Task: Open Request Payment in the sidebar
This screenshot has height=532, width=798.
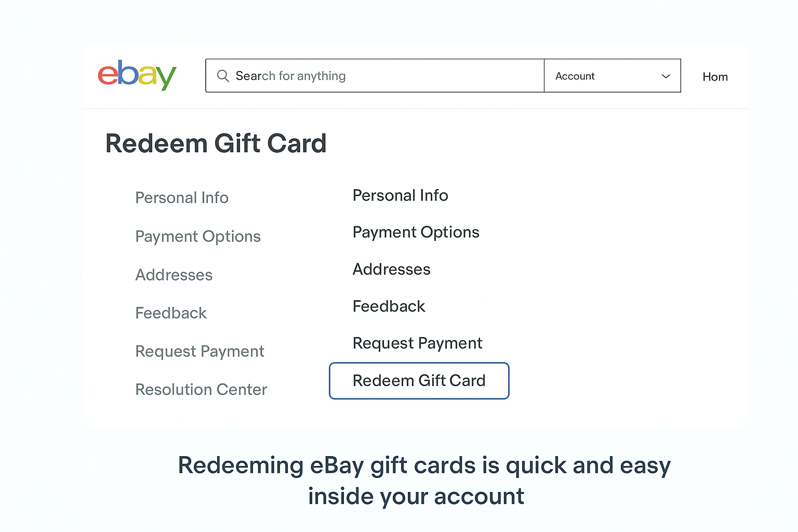Action: 199,351
